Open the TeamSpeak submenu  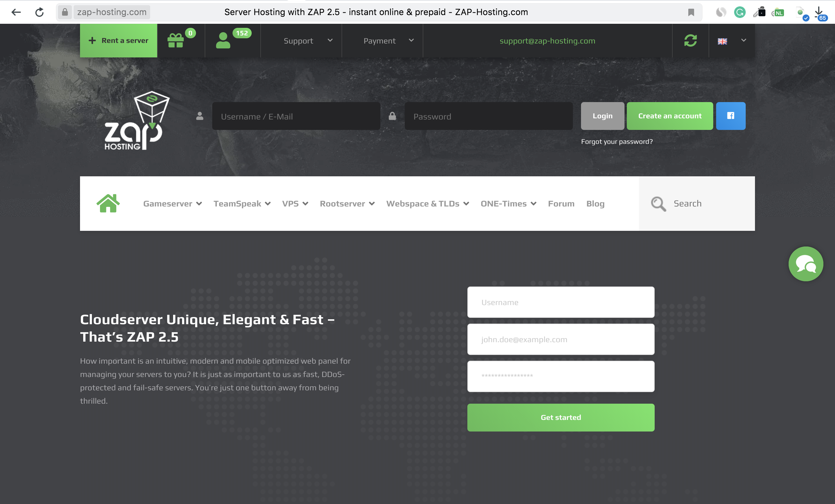click(x=242, y=203)
